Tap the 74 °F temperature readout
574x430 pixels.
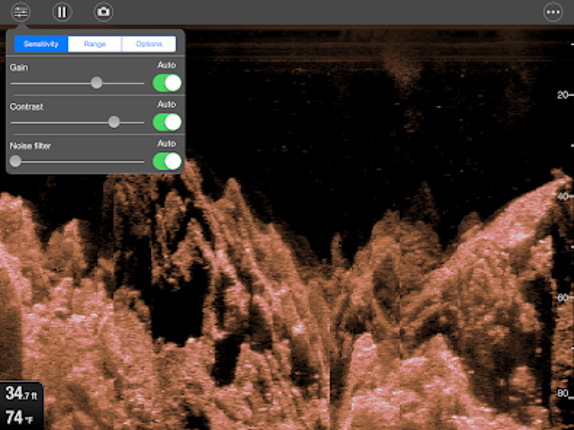click(x=19, y=418)
